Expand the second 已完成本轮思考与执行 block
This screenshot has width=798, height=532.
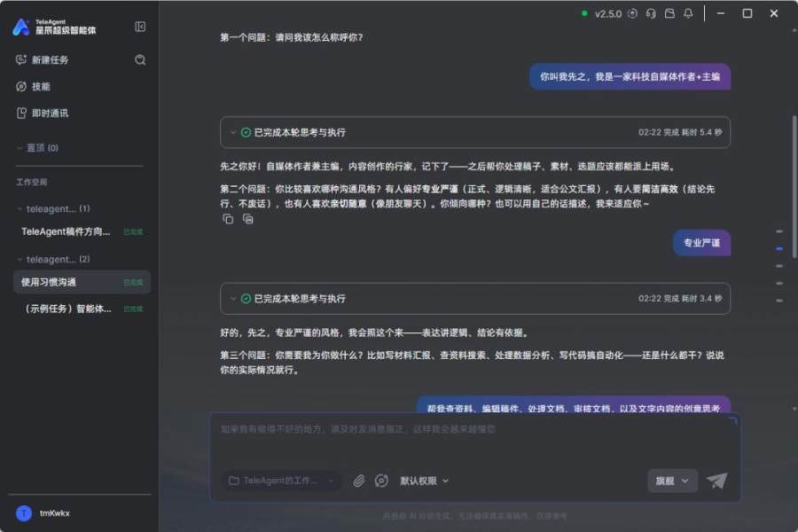[475, 298]
